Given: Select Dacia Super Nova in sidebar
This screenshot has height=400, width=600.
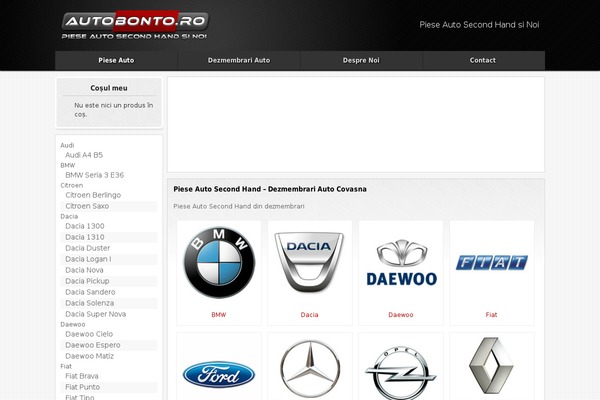Looking at the screenshot, I should coord(96,314).
